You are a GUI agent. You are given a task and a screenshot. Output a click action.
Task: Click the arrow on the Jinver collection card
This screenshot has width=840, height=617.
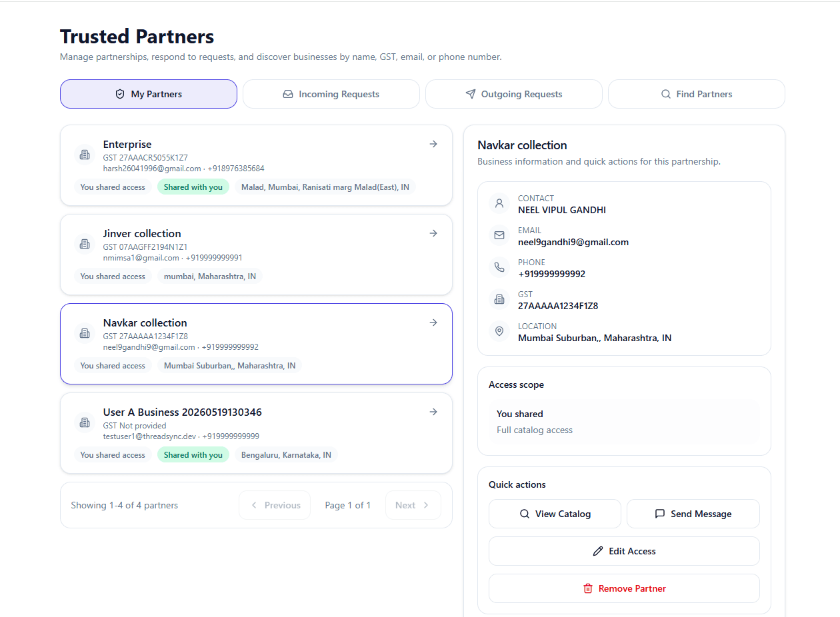tap(433, 233)
